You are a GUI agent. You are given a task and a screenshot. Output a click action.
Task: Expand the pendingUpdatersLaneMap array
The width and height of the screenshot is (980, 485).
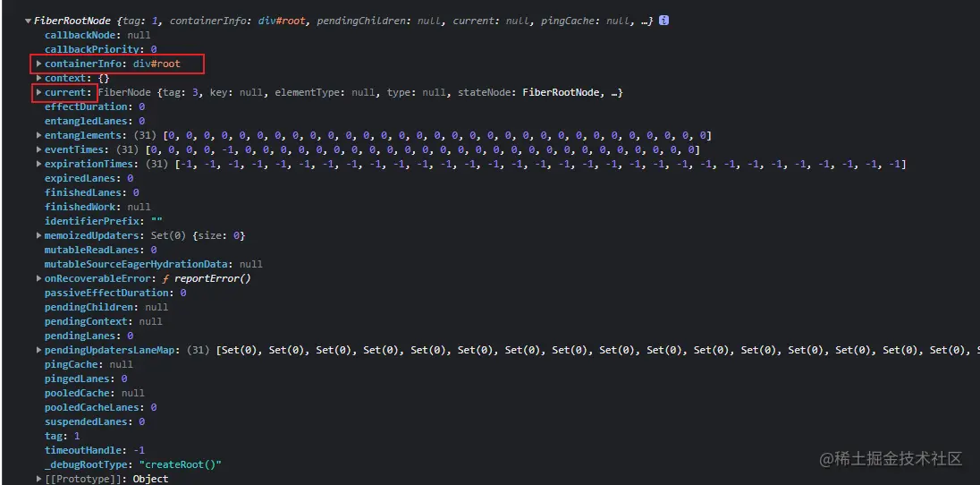click(x=39, y=350)
